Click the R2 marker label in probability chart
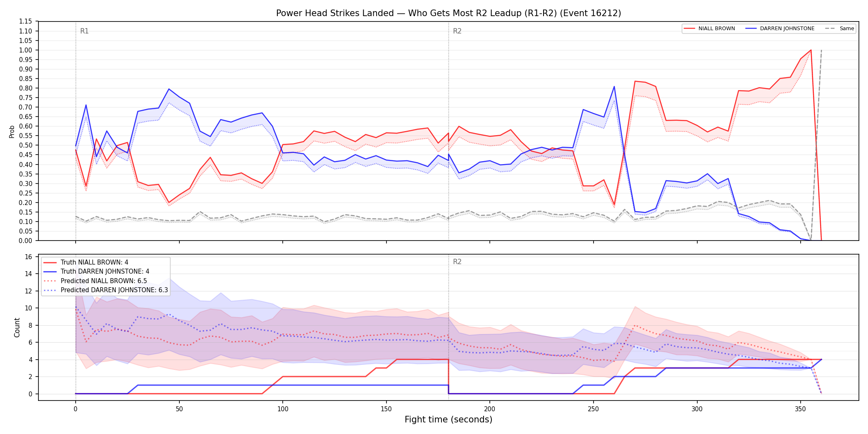This screenshot has width=868, height=434. 457,31
